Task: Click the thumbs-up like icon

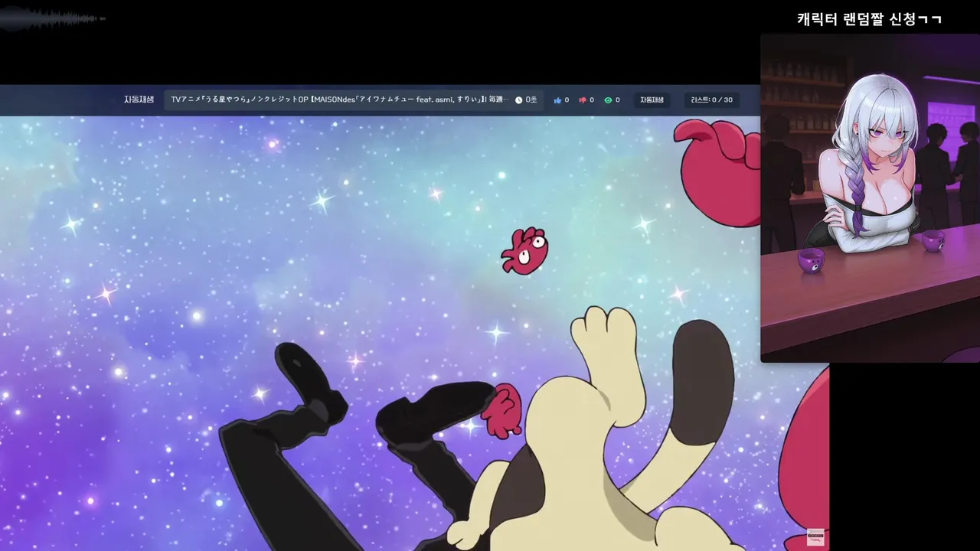Action: pyautogui.click(x=557, y=100)
